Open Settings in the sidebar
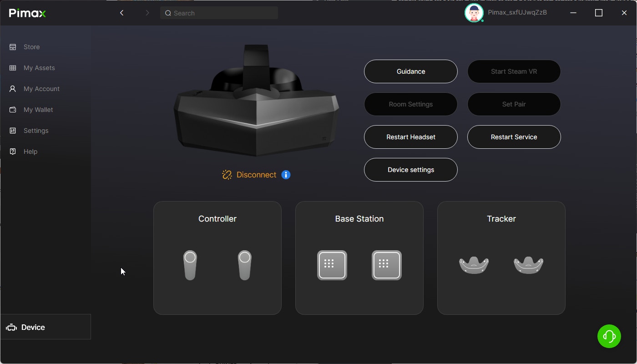Viewport: 637px width, 364px height. [x=35, y=131]
